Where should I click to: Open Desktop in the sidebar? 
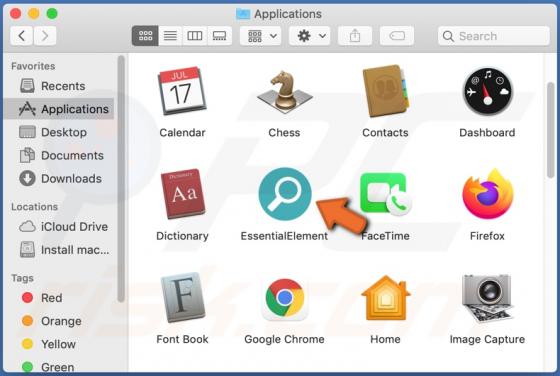[59, 132]
